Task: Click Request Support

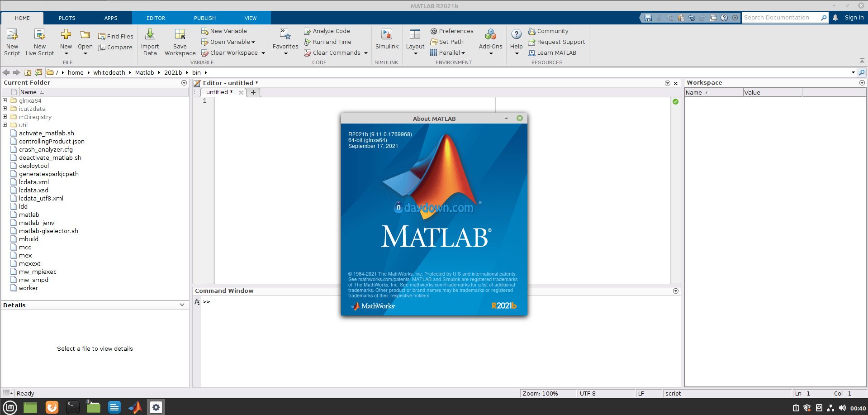Action: [x=557, y=42]
